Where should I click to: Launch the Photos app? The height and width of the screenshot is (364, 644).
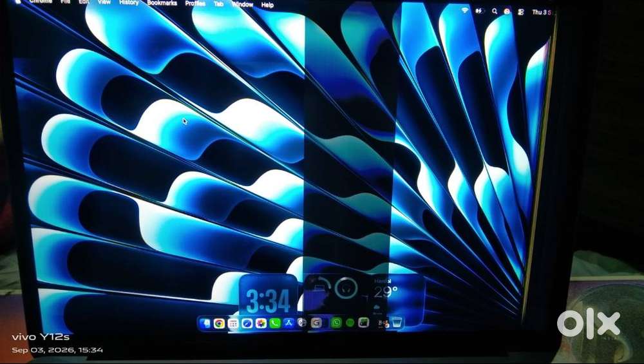(261, 323)
